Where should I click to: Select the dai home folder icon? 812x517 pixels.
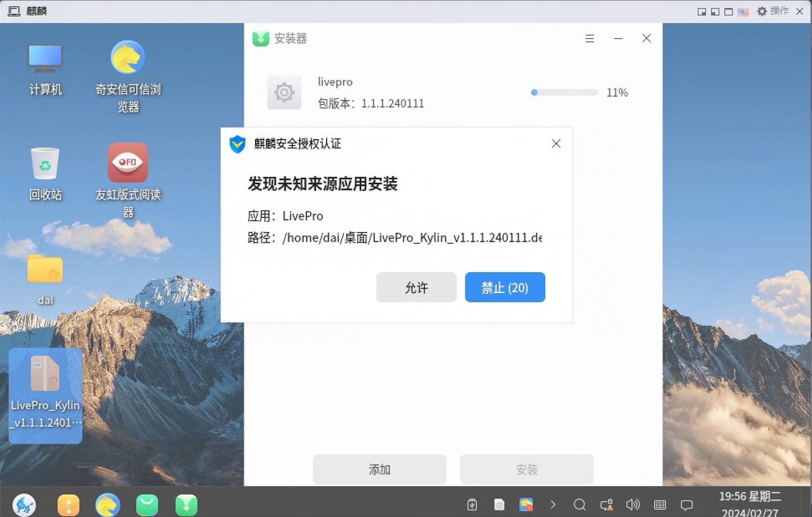(x=45, y=279)
